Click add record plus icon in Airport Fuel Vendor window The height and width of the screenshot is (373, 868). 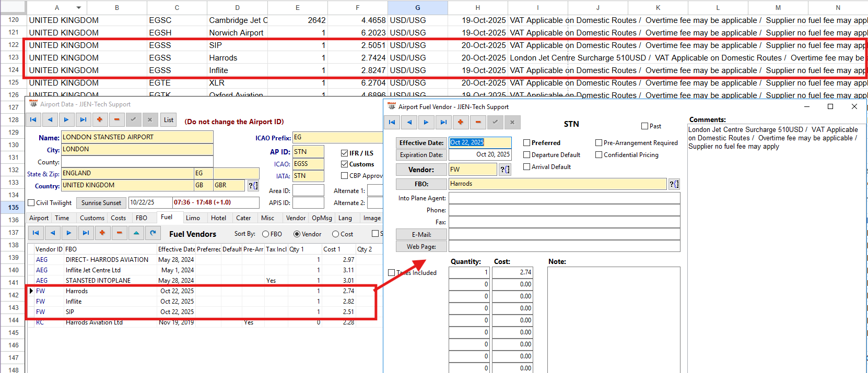461,123
